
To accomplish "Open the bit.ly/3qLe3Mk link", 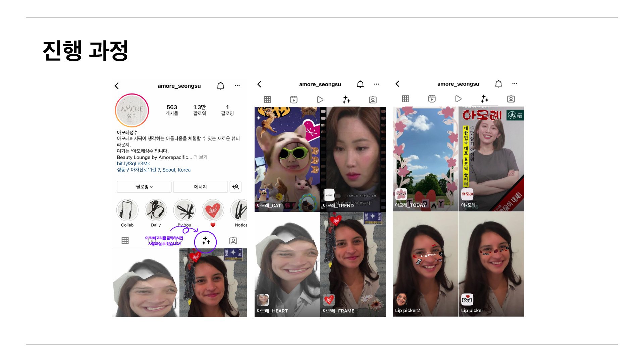I will pos(133,164).
